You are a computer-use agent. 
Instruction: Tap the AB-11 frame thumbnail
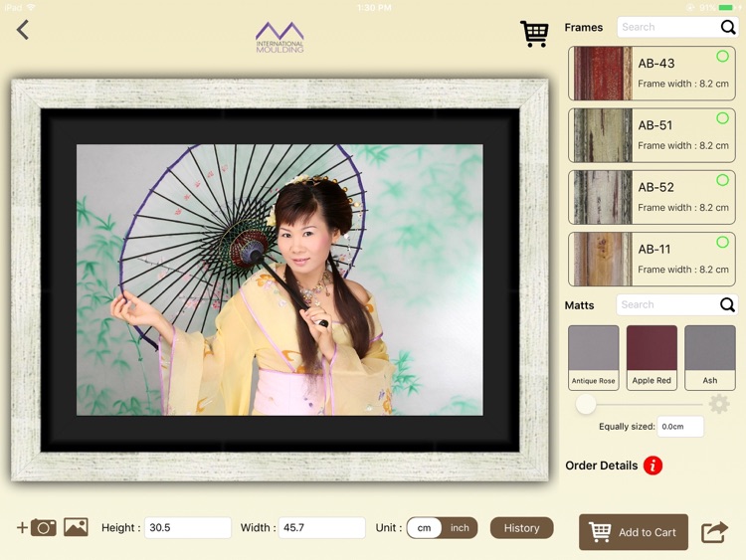pyautogui.click(x=603, y=259)
